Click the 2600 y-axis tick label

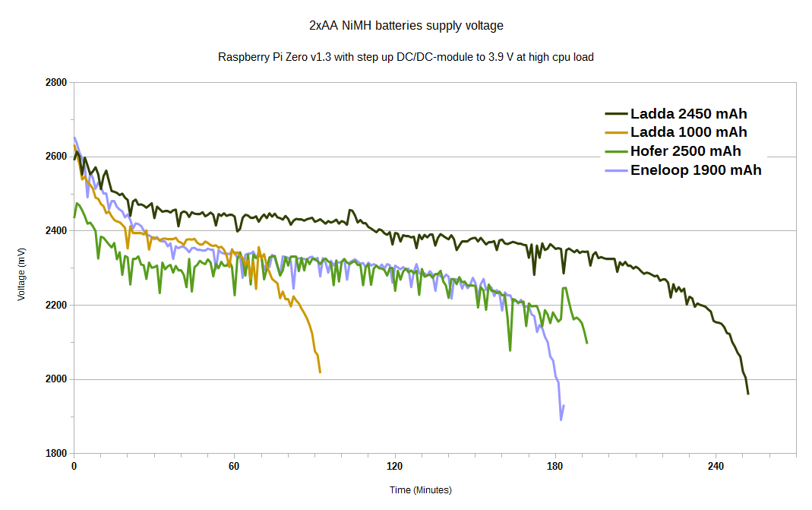56,157
